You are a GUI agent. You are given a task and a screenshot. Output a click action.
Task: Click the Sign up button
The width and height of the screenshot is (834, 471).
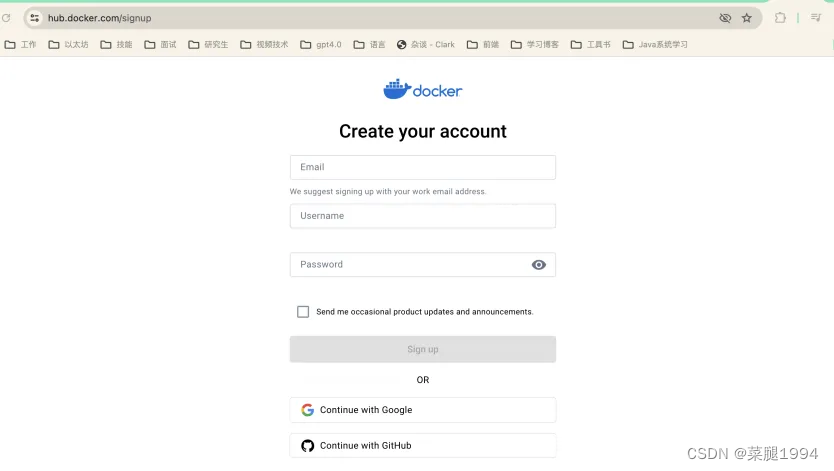[x=422, y=349]
